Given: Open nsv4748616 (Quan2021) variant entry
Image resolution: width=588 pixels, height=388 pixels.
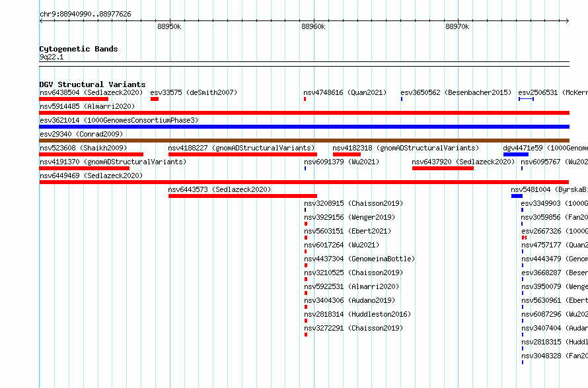Looking at the screenshot, I should (x=345, y=92).
